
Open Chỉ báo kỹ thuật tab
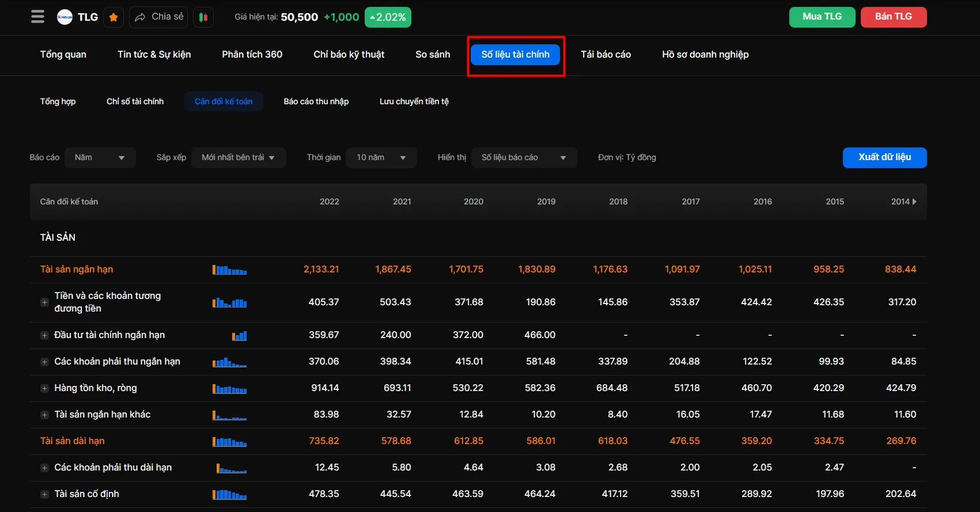click(x=349, y=55)
